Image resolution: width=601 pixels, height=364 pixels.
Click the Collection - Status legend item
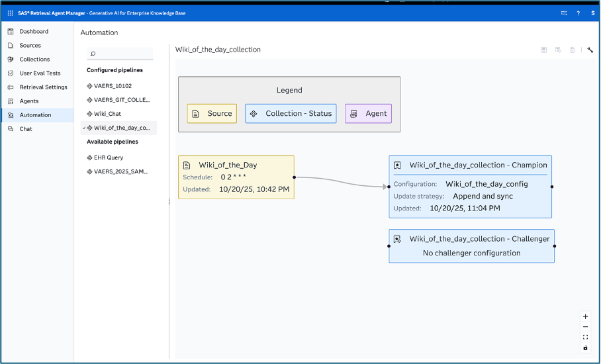[291, 113]
